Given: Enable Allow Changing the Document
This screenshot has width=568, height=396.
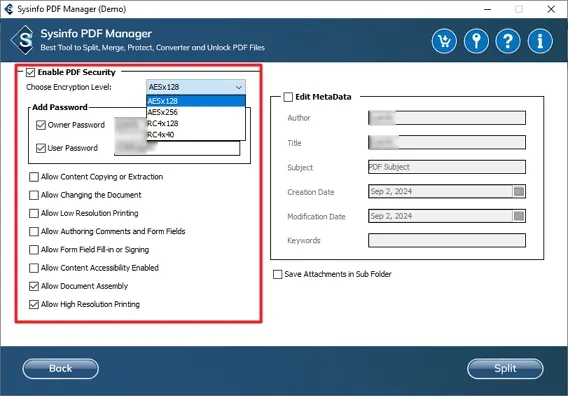Looking at the screenshot, I should (34, 195).
